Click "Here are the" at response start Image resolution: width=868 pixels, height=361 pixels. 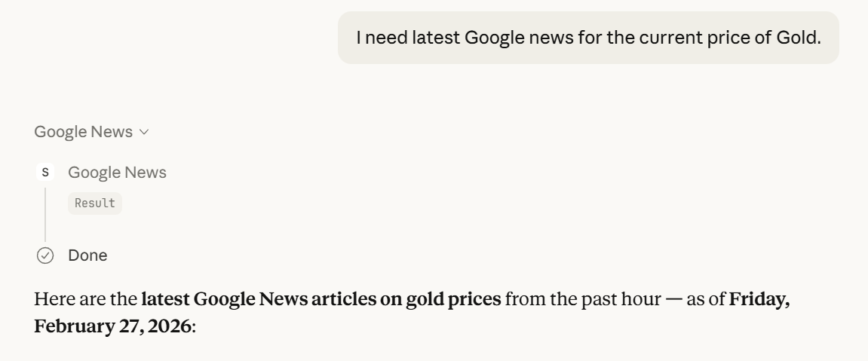(x=85, y=299)
